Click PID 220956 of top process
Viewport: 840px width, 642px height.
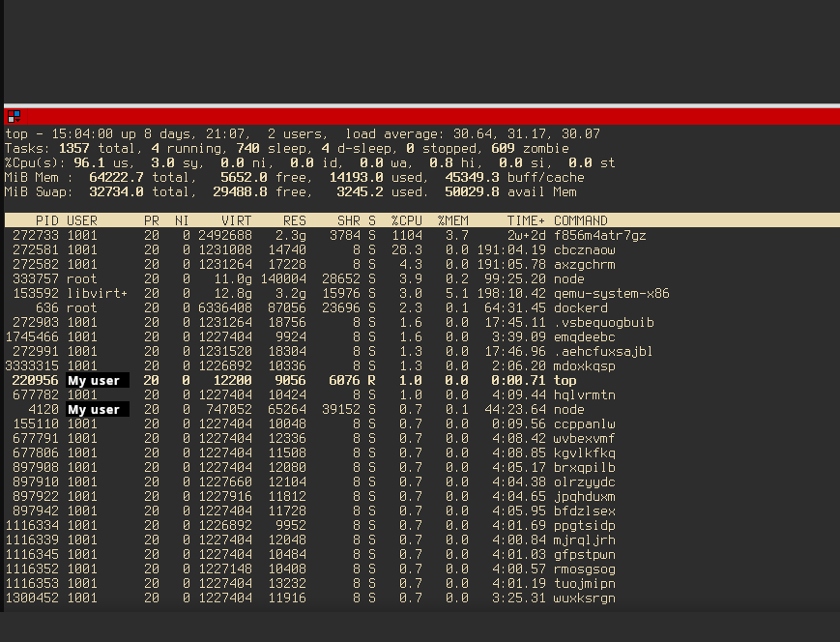coord(36,380)
